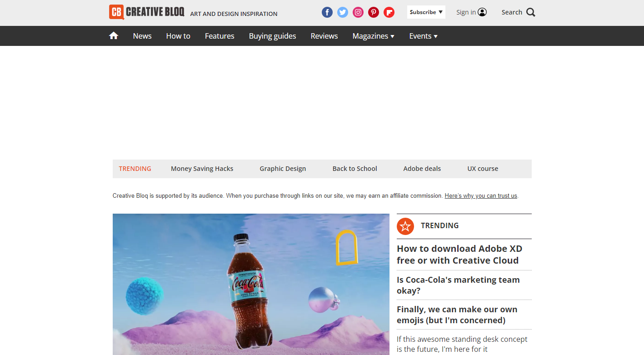The width and height of the screenshot is (644, 355).
Task: Open the Pinterest social icon
Action: (374, 12)
